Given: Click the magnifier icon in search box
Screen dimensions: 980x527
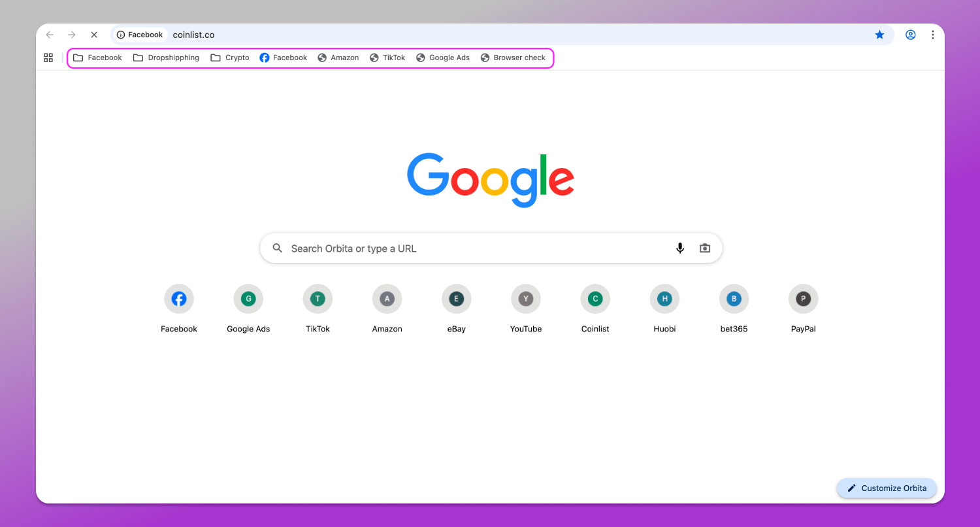Looking at the screenshot, I should tap(278, 248).
